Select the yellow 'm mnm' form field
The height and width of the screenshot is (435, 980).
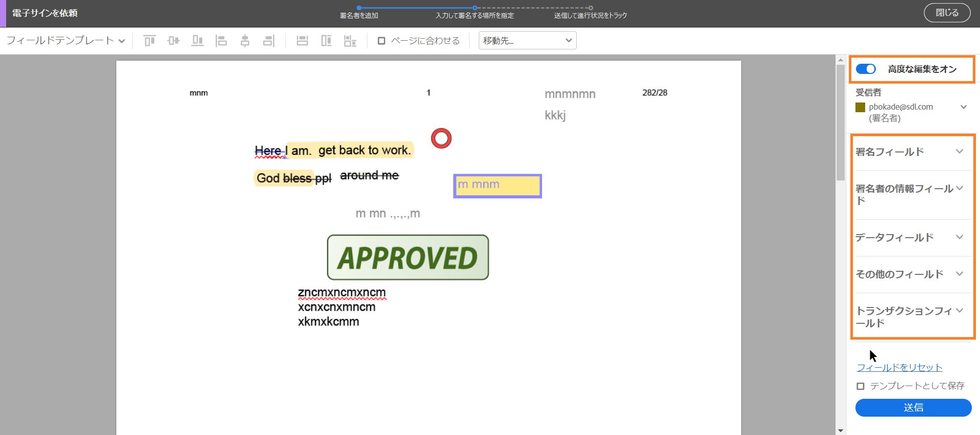(497, 186)
